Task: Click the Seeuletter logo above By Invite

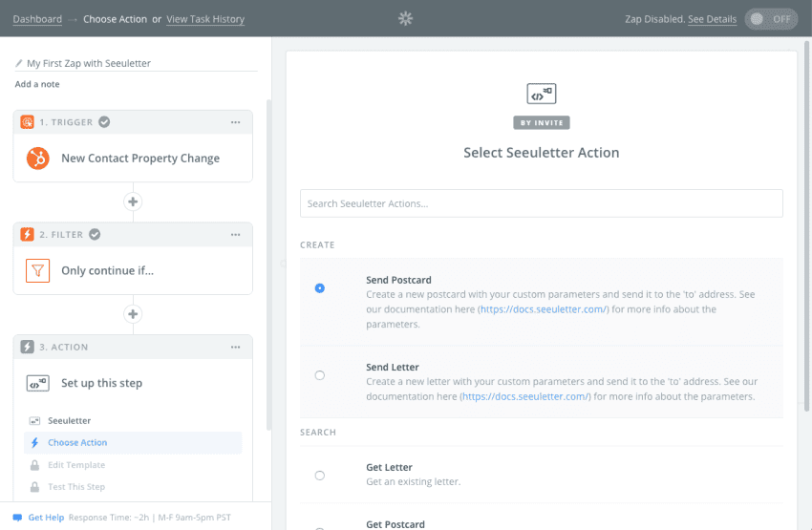Action: (x=541, y=94)
